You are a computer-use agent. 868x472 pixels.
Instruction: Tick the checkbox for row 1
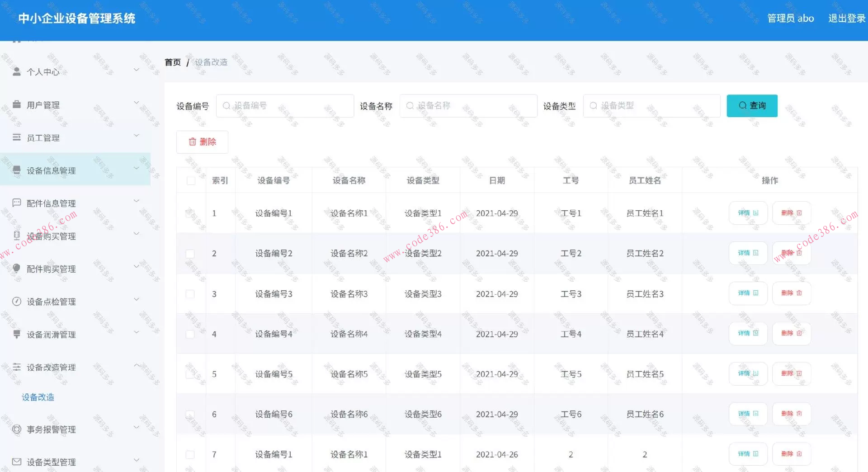click(190, 213)
